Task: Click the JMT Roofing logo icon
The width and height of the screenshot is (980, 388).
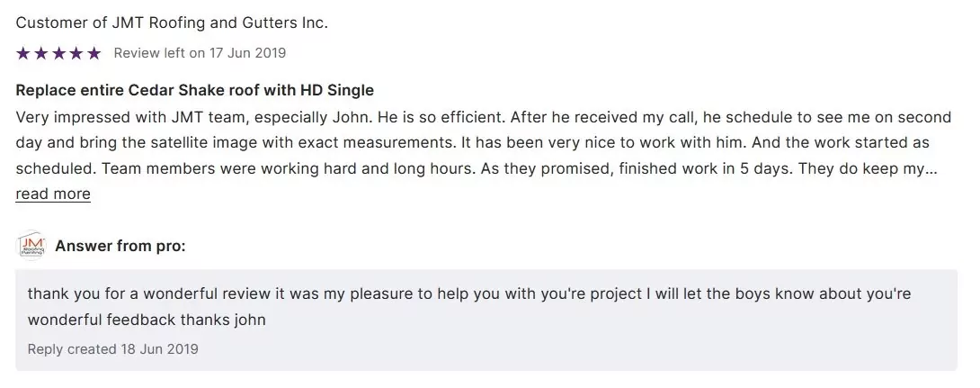Action: [31, 245]
